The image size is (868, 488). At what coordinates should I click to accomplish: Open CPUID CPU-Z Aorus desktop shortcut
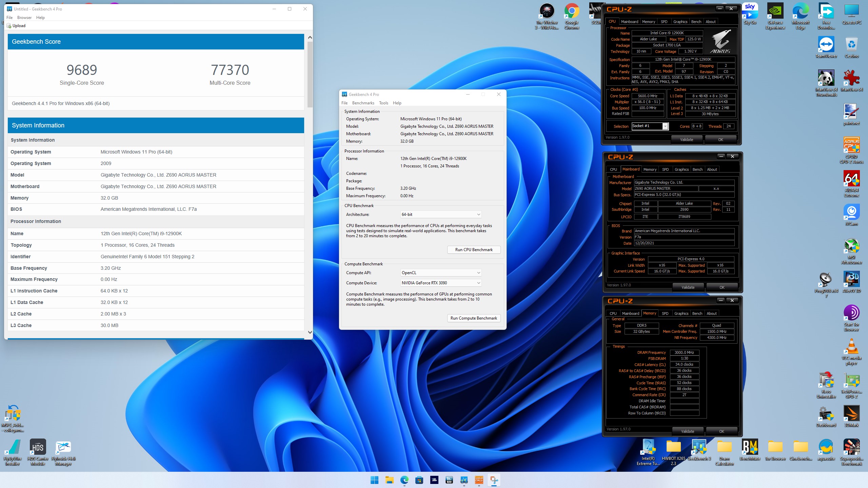(x=851, y=150)
